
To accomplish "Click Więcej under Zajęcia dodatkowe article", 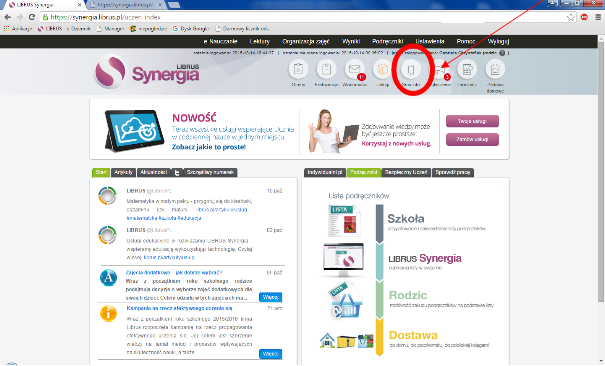I will click(270, 297).
